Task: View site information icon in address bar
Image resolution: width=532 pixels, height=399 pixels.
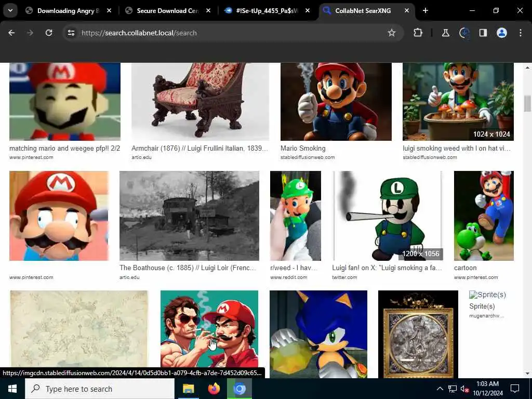Action: [71, 33]
